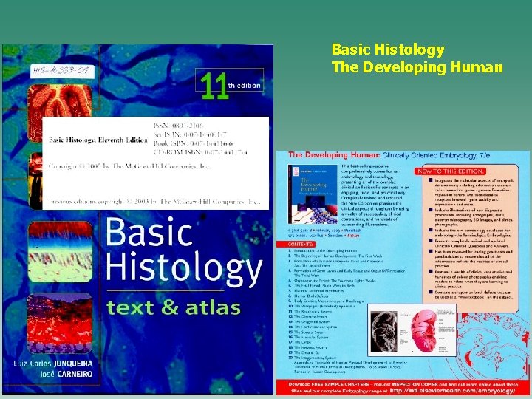Select contents item '20. The Integumentary System'

pyautogui.click(x=312, y=358)
